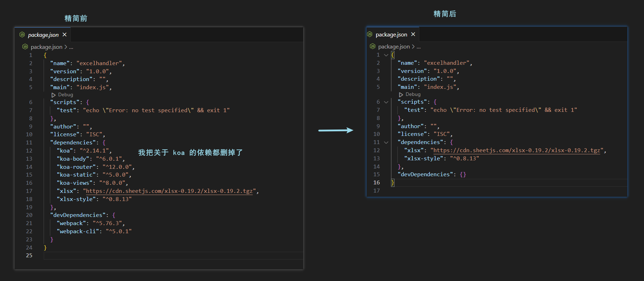Click "main": "index.js" in right editor
Viewport: 644px width, 281px height.
pos(429,87)
